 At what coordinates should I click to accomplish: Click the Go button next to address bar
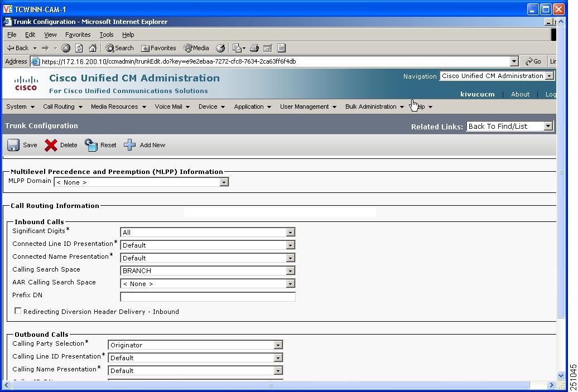point(533,61)
